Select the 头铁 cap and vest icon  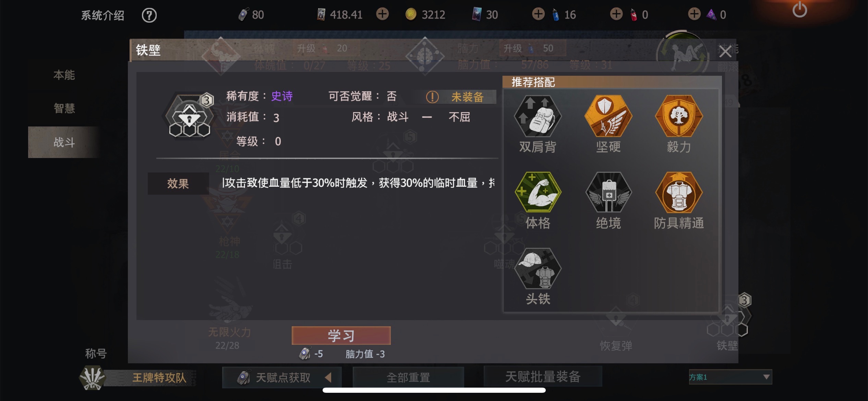538,269
